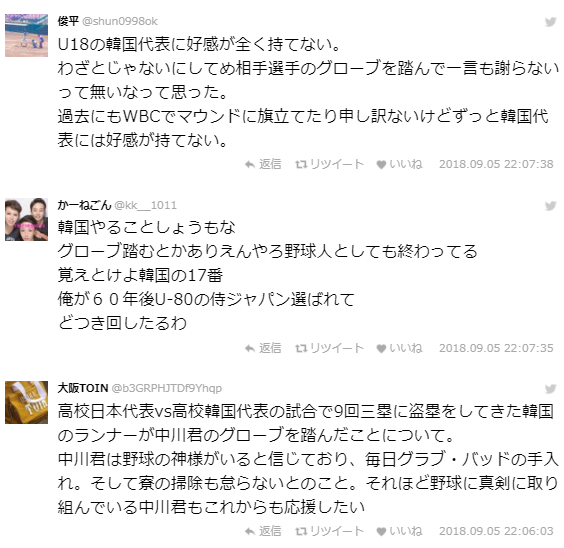The width and height of the screenshot is (564, 548).
Task: Reply (返信) to かーねごん's tweet
Action: pos(263,348)
